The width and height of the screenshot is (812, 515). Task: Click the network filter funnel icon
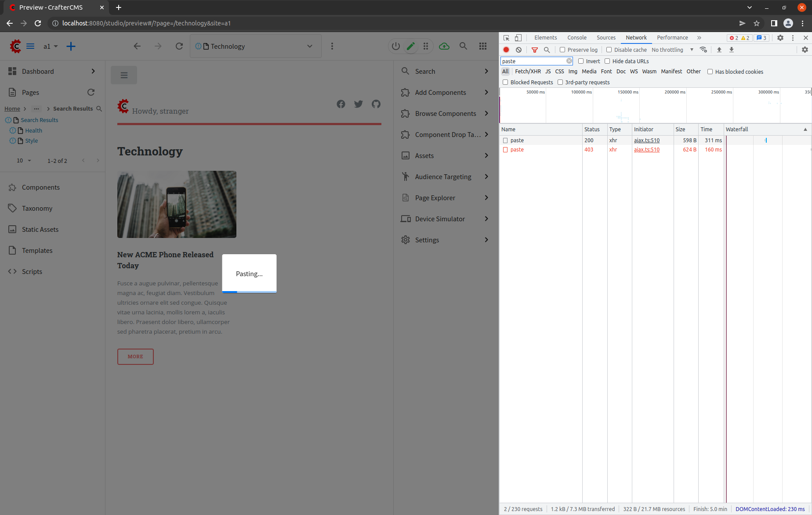click(535, 50)
